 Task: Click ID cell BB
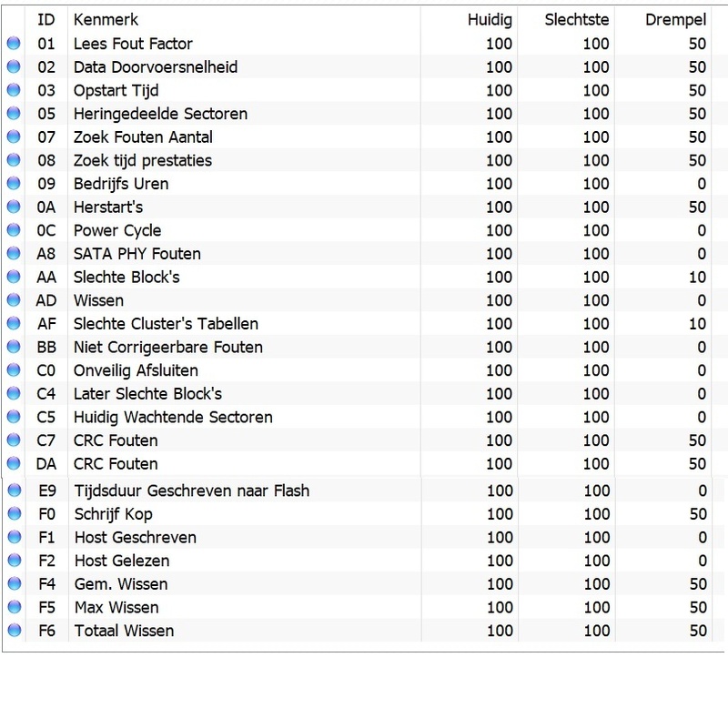(x=46, y=348)
